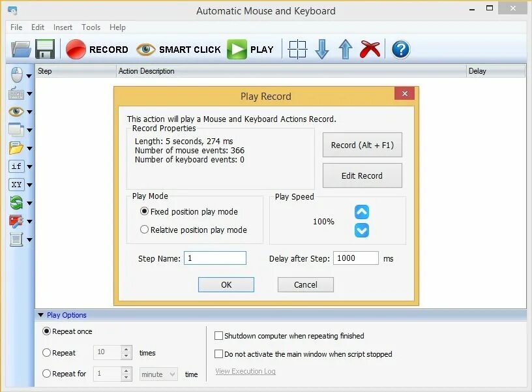The width and height of the screenshot is (532, 392).
Task: Open the Edit menu
Action: [x=38, y=27]
